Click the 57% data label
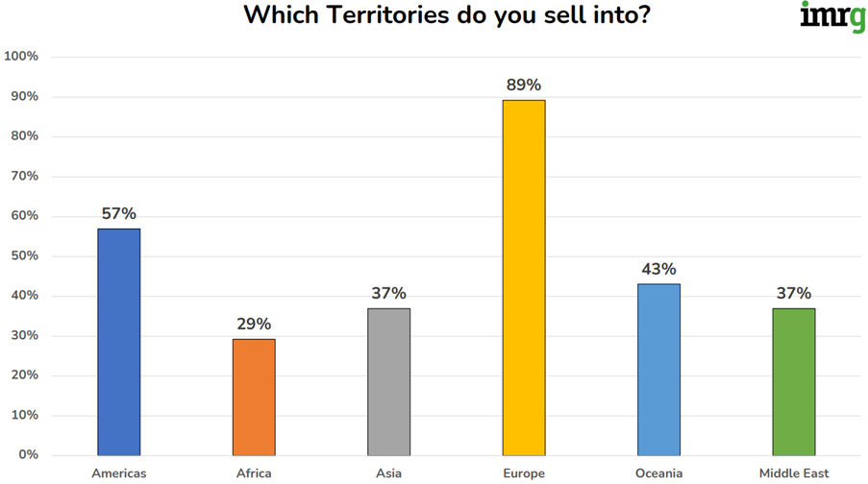868x484 pixels. [x=118, y=213]
